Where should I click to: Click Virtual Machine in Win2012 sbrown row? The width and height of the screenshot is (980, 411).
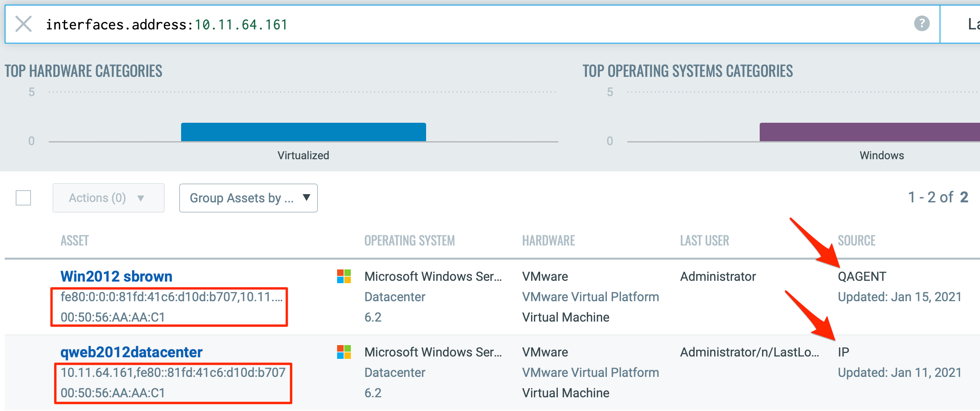coord(566,317)
